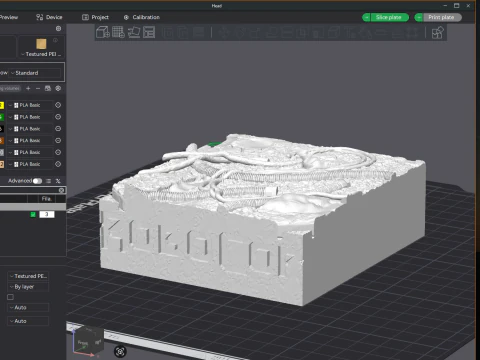Click the Auto orient toolbar icon
480x360 pixels.
tap(134, 32)
